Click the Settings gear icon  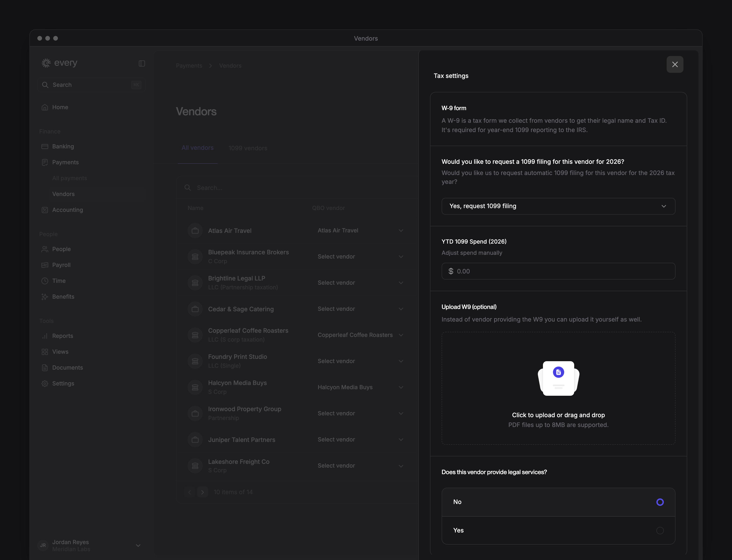tap(45, 383)
